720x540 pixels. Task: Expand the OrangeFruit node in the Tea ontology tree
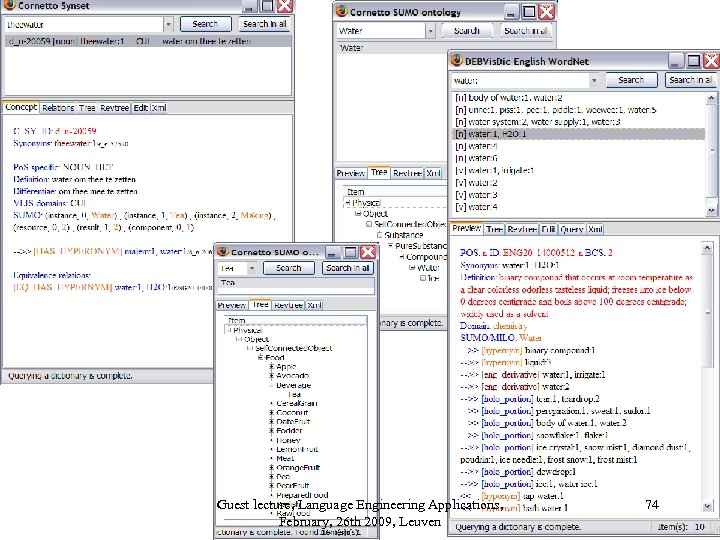pos(271,467)
